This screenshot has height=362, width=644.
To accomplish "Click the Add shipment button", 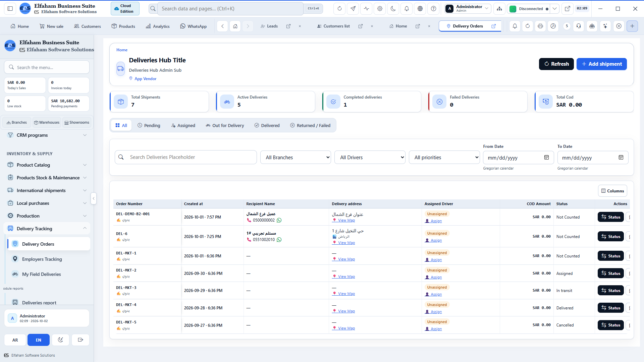I will coord(602,64).
